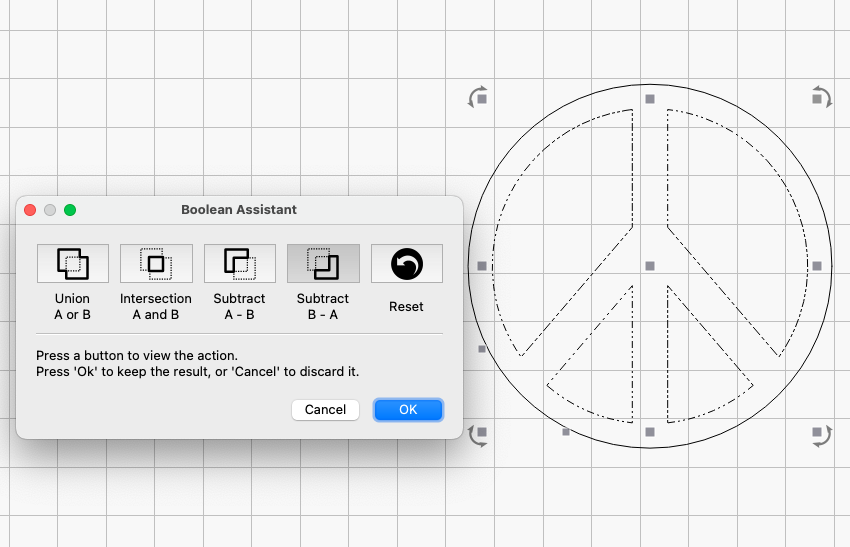Choose the Intersection A and B icon

point(156,263)
